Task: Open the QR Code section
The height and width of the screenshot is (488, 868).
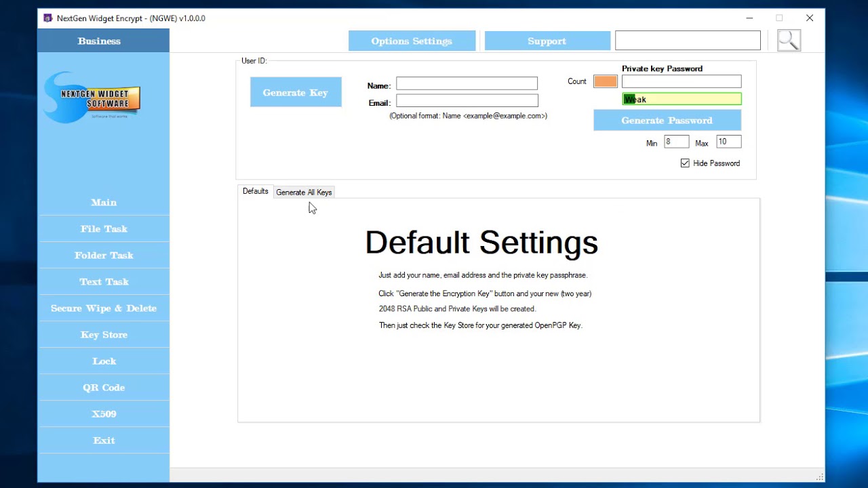Action: tap(104, 387)
